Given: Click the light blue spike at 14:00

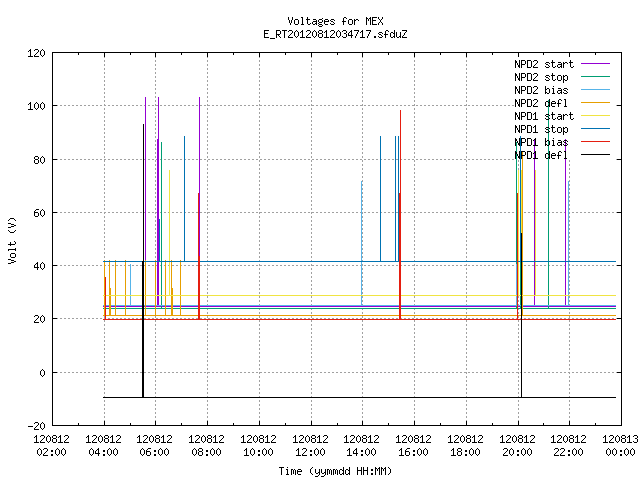Looking at the screenshot, I should [x=362, y=242].
